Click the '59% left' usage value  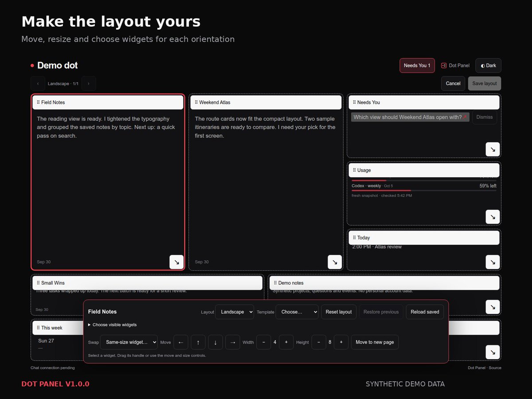pos(488,186)
